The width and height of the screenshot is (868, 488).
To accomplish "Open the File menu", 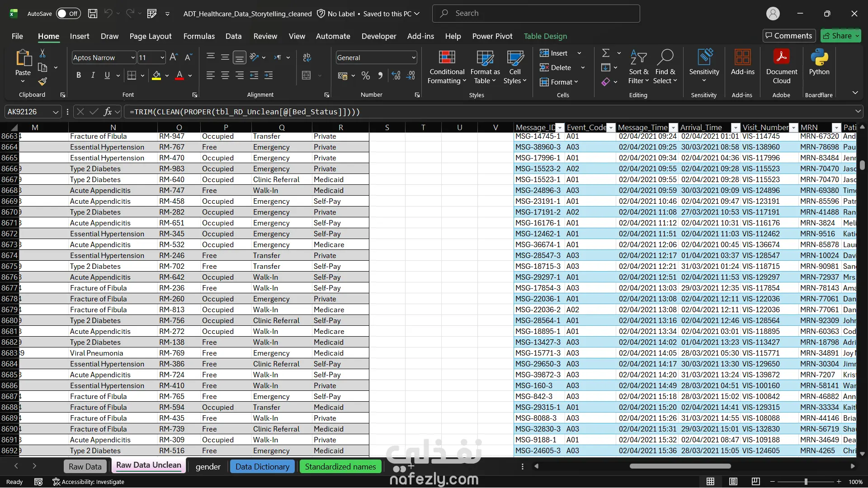I will [17, 36].
